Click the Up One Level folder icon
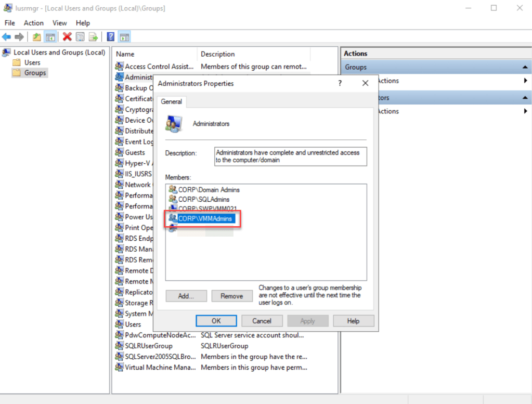 coord(36,37)
